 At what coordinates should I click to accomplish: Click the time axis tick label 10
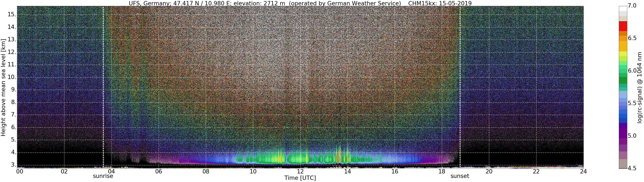253,172
